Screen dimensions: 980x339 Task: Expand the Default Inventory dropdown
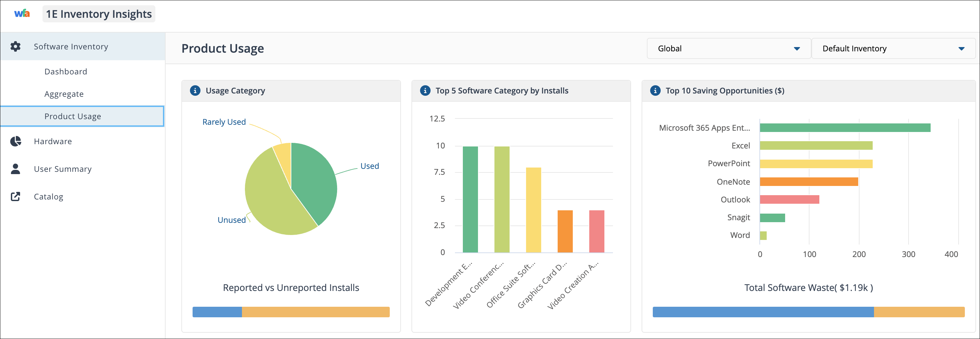[x=892, y=49]
